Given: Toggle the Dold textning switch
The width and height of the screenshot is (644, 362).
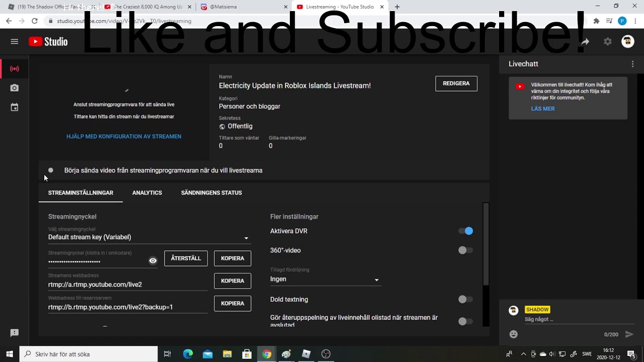Looking at the screenshot, I should tap(465, 299).
